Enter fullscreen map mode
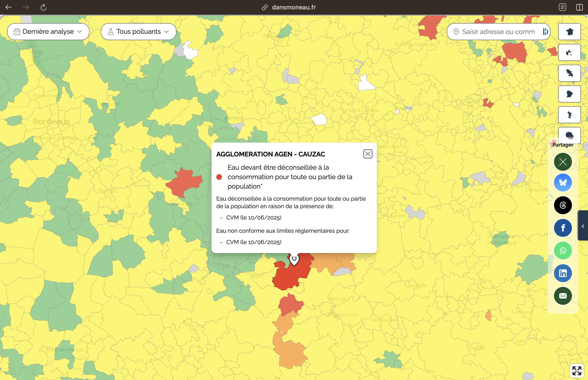 577,370
